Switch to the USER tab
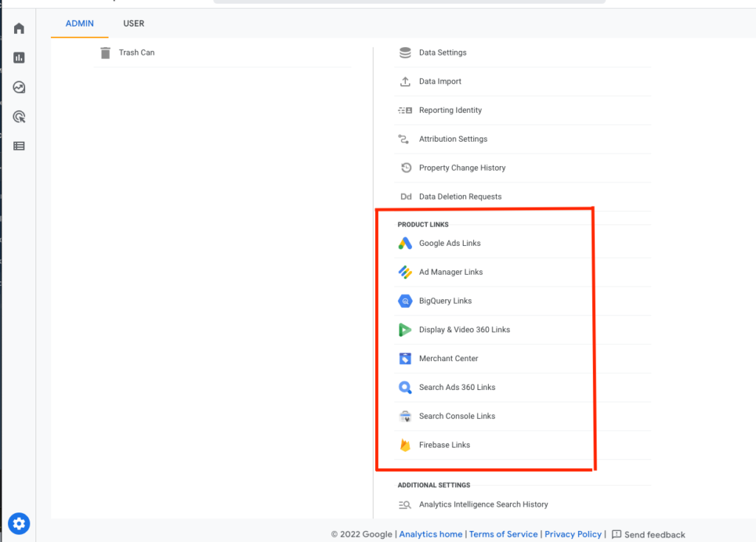The image size is (756, 542). (x=134, y=24)
